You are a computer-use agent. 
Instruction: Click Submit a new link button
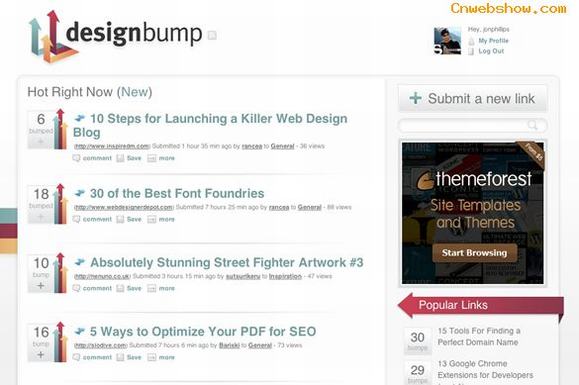(472, 98)
